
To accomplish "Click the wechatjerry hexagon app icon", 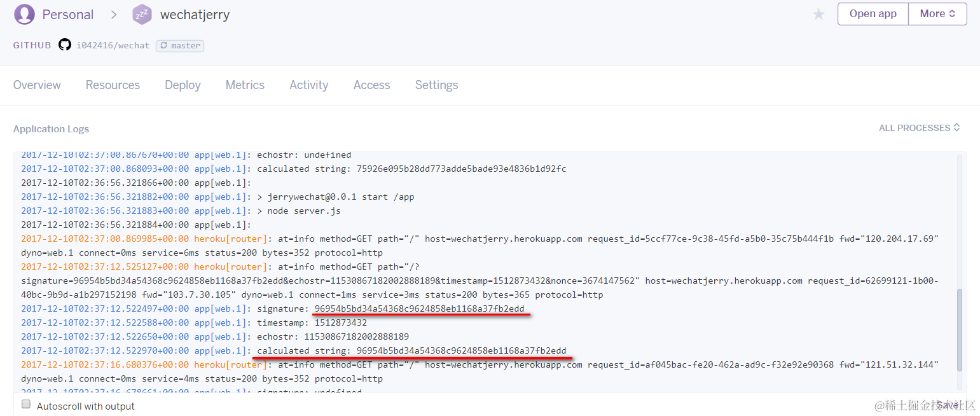I will point(142,14).
